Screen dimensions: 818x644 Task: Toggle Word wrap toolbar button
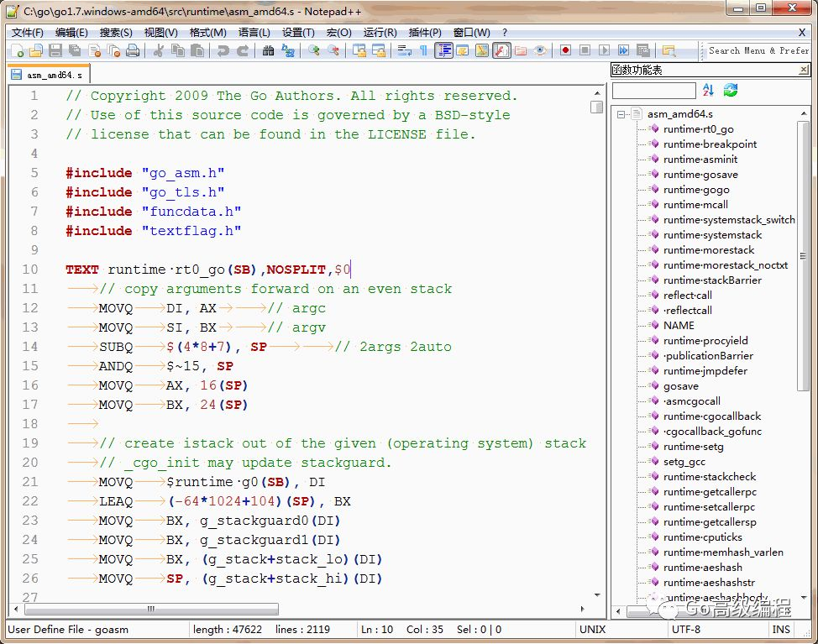pyautogui.click(x=404, y=51)
